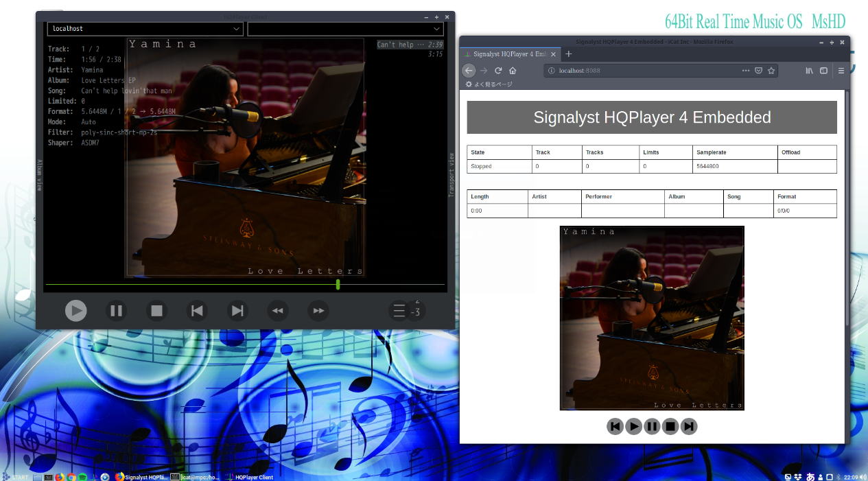
Task: Open the Bluetooth tray icon
Action: (x=837, y=477)
